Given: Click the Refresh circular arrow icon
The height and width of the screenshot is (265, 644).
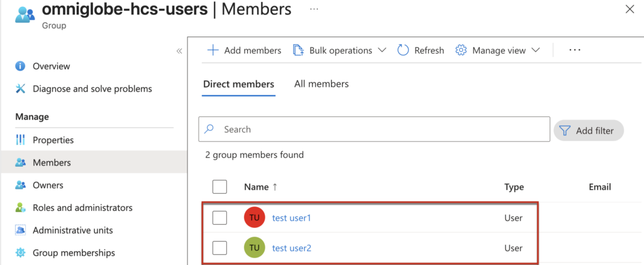Looking at the screenshot, I should point(403,50).
